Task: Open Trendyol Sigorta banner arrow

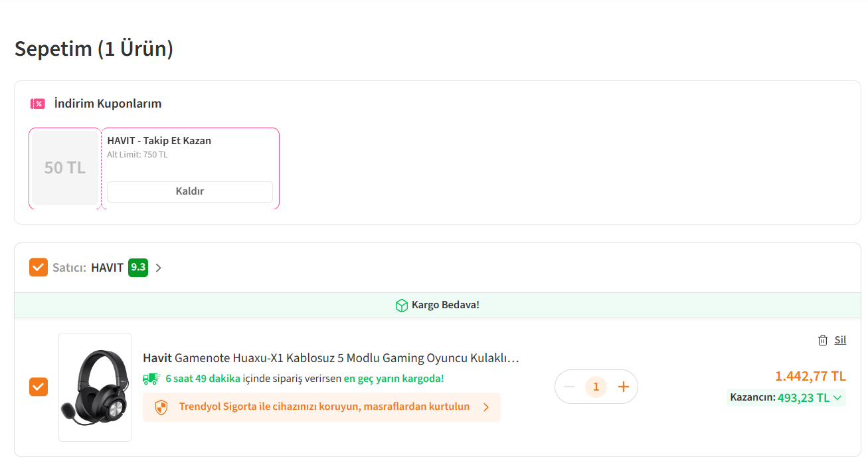Action: (x=486, y=407)
